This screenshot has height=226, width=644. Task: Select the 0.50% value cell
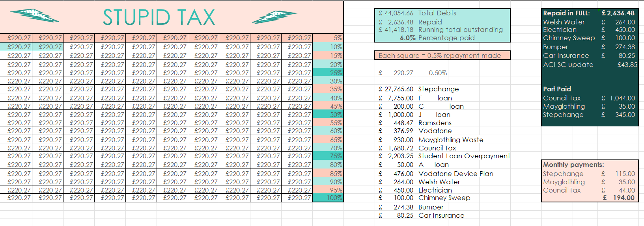coord(438,73)
